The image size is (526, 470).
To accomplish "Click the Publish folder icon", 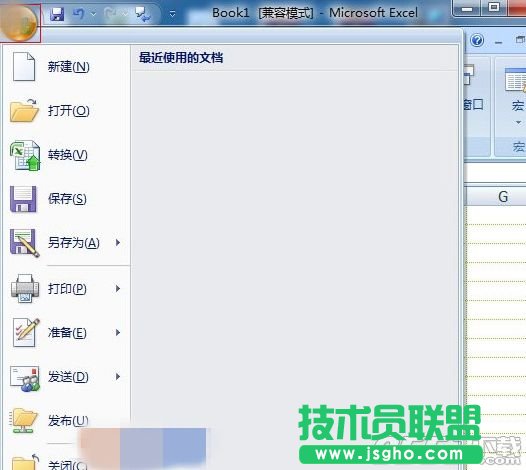I will (23, 421).
